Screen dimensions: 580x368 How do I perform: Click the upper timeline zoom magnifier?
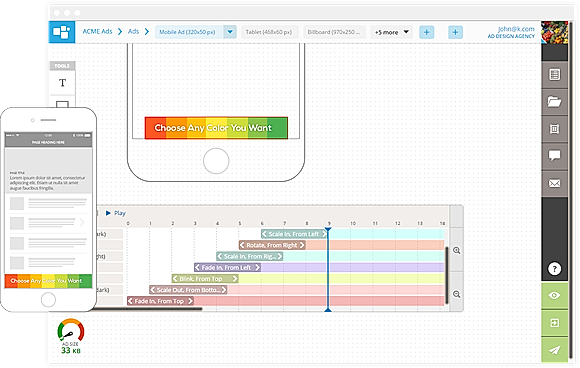pos(456,250)
